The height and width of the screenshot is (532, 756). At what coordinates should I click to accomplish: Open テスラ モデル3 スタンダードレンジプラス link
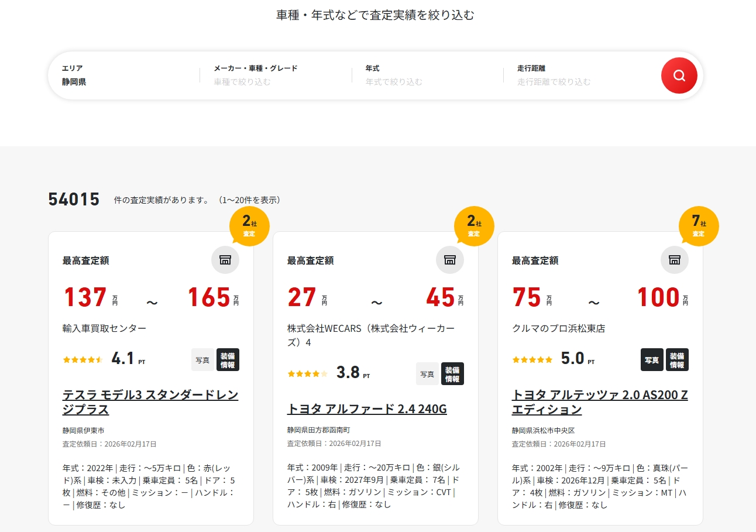(150, 401)
